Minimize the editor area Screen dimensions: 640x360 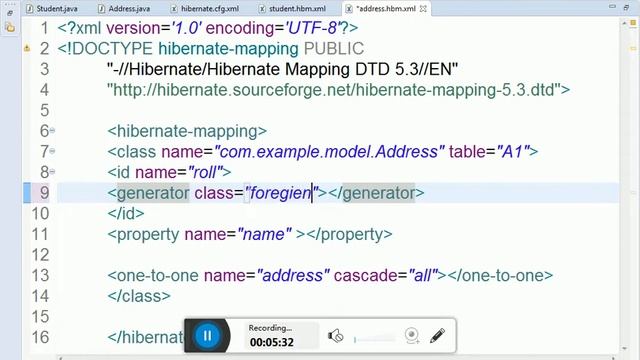pos(612,7)
